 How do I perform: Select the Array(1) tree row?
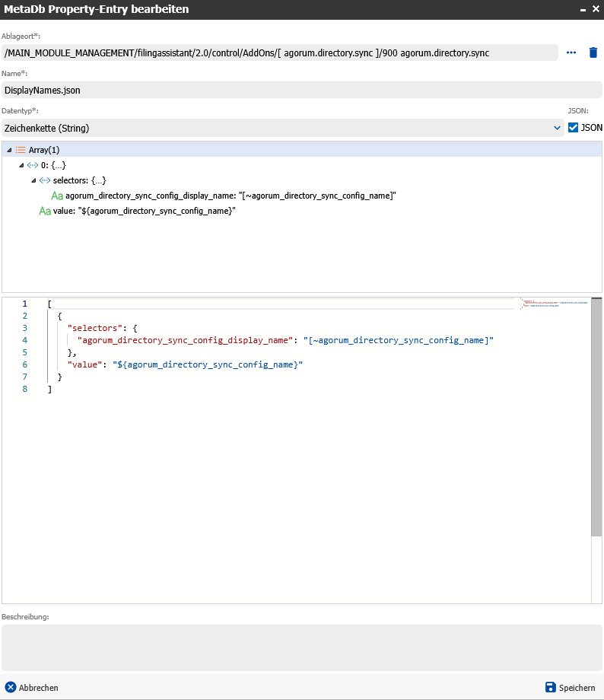pos(302,150)
